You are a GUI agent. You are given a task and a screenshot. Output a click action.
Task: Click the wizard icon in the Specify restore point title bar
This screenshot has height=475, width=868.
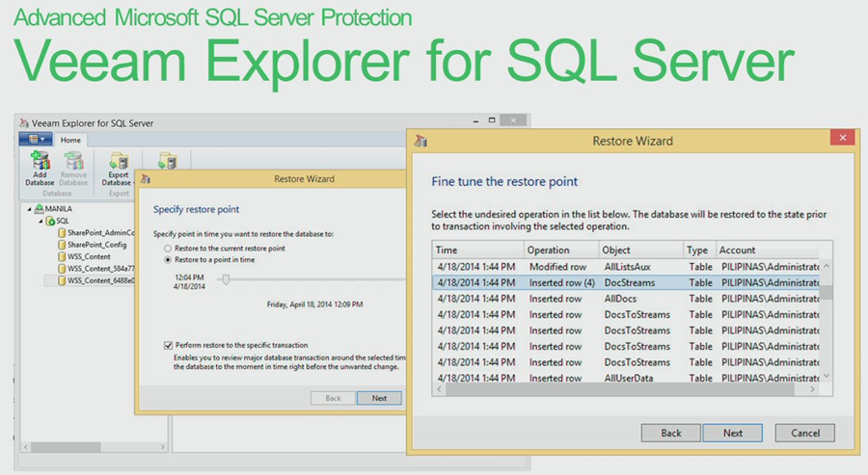pyautogui.click(x=146, y=178)
